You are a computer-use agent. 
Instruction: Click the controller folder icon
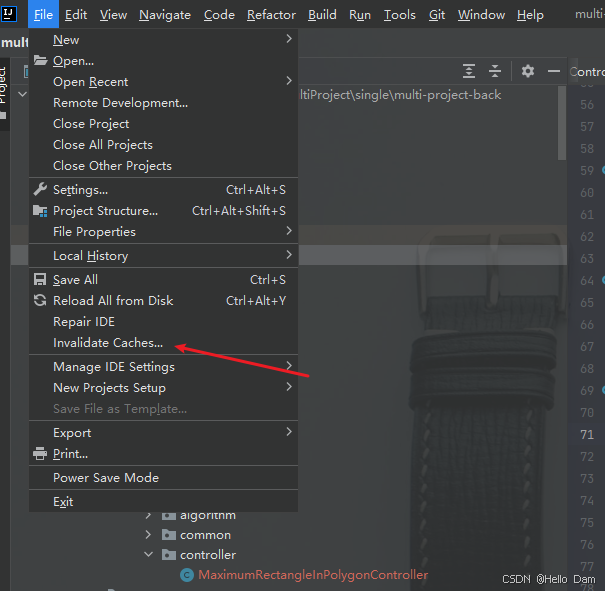click(x=169, y=555)
